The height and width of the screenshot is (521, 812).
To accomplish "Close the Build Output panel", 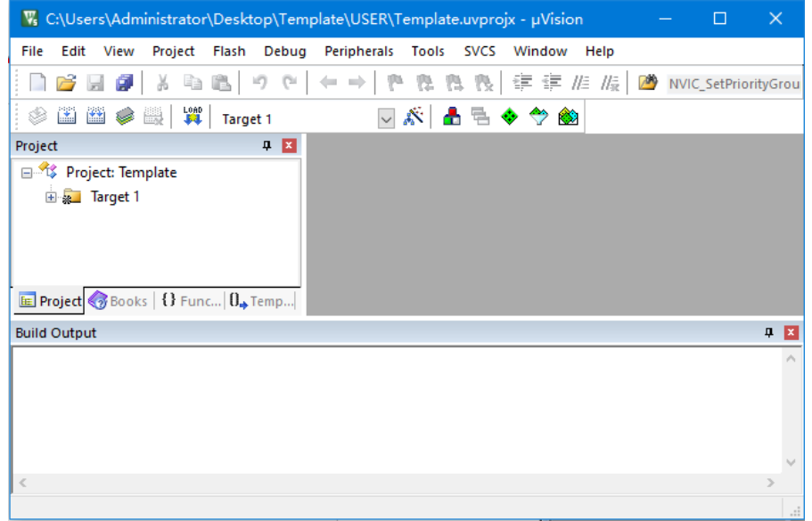I will pyautogui.click(x=791, y=332).
